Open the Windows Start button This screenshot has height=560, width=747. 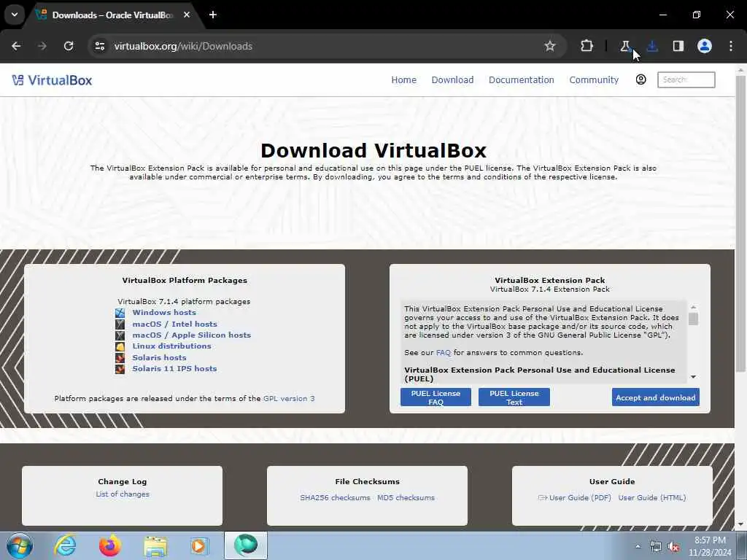pos(20,545)
